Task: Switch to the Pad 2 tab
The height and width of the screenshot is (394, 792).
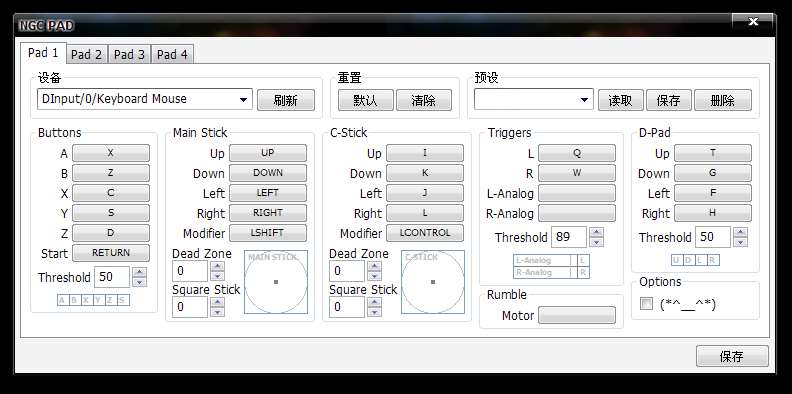Action: (86, 55)
